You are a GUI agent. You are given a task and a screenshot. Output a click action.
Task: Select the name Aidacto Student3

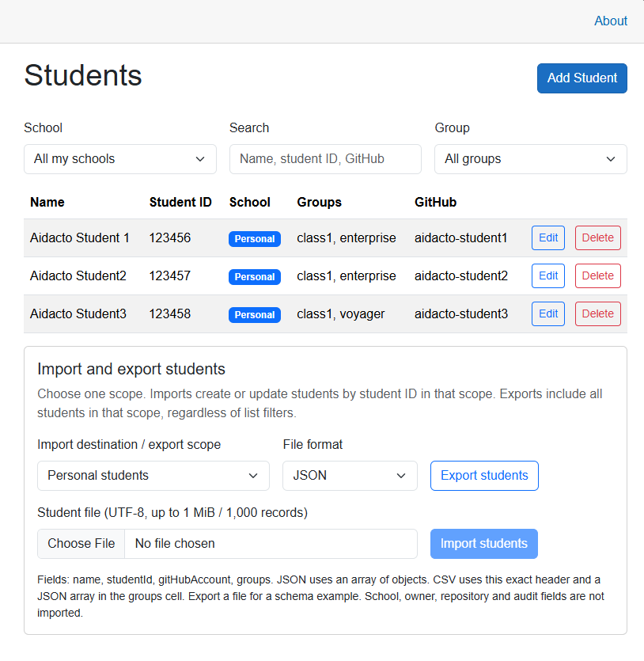[78, 313]
